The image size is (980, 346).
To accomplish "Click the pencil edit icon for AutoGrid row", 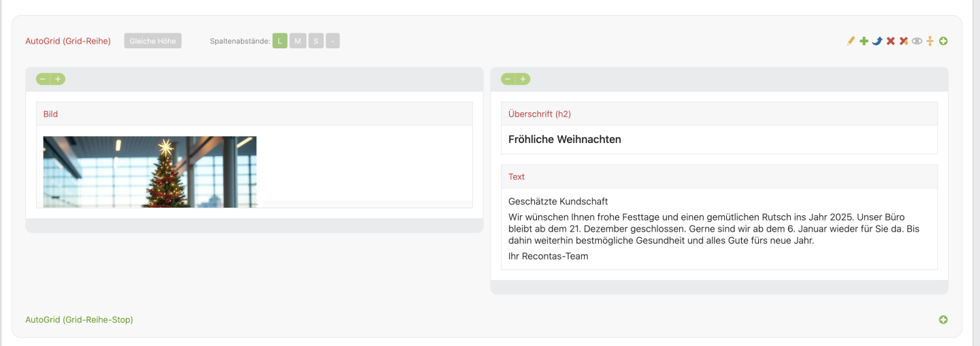I will click(x=851, y=42).
